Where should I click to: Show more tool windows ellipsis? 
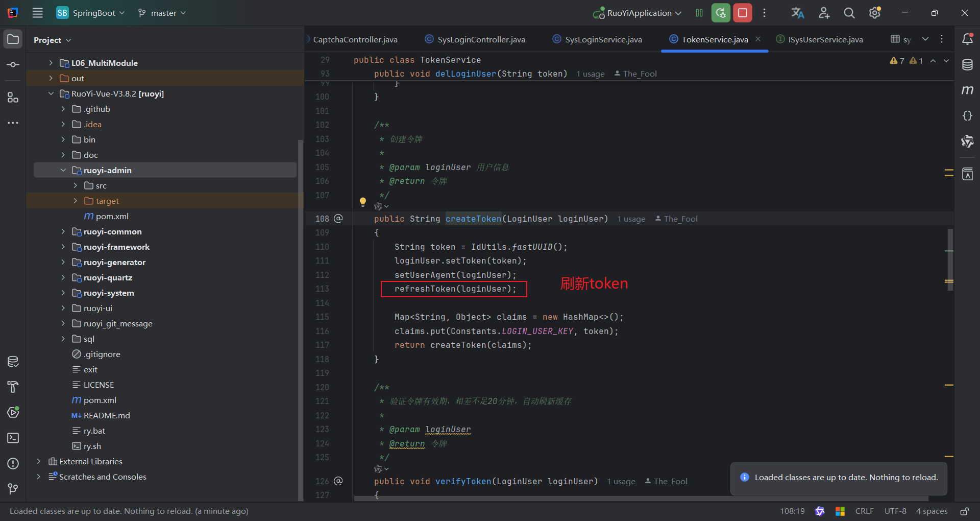[x=13, y=123]
